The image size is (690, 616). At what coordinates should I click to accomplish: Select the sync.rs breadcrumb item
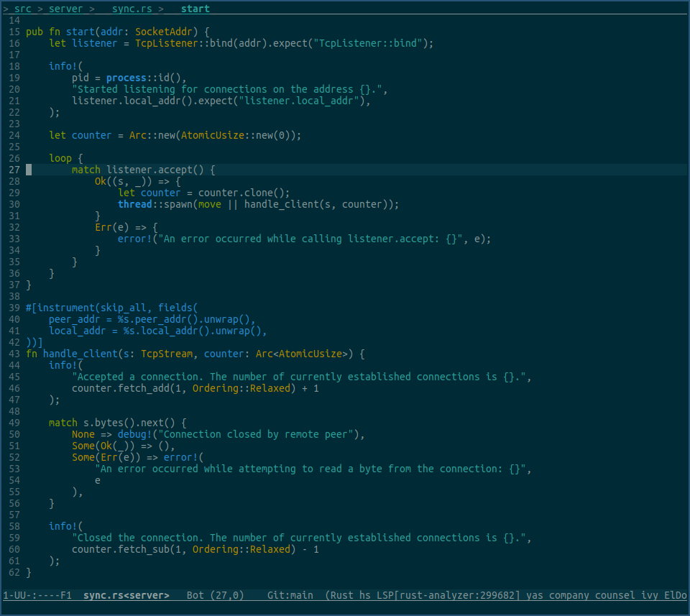coord(132,9)
